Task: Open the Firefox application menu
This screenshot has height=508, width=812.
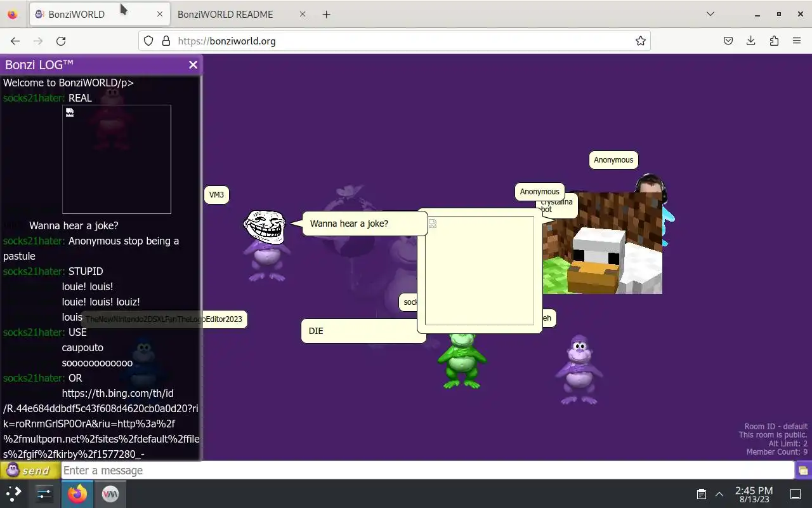Action: [797, 41]
